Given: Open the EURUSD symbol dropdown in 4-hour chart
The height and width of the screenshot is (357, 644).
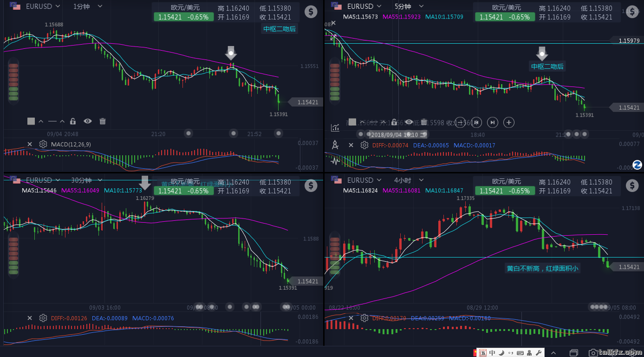Looking at the screenshot, I should click(364, 180).
